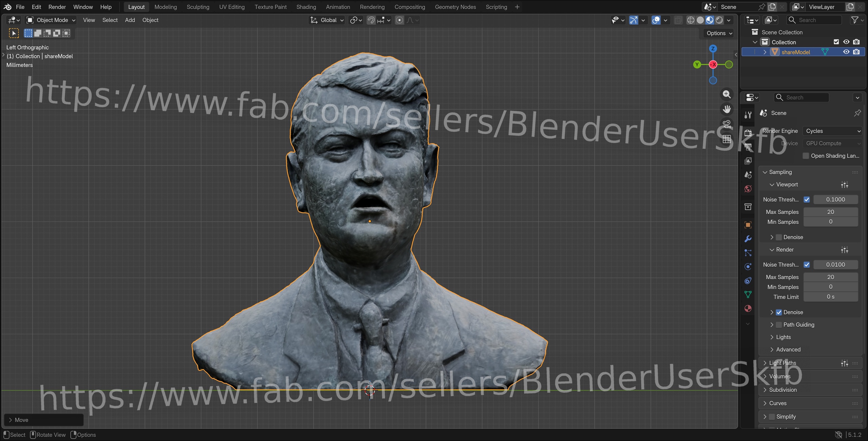This screenshot has height=441, width=868.
Task: Toggle viewport gizmos display
Action: tap(634, 20)
